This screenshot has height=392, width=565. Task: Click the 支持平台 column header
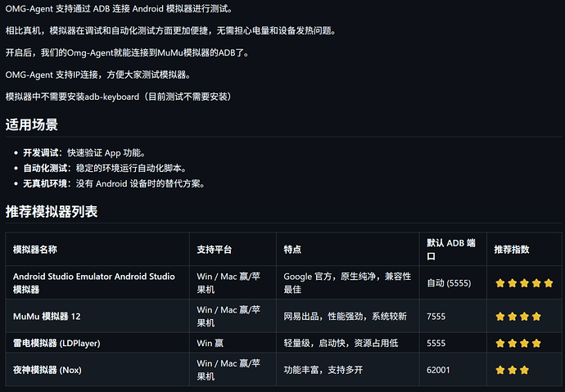(x=217, y=249)
